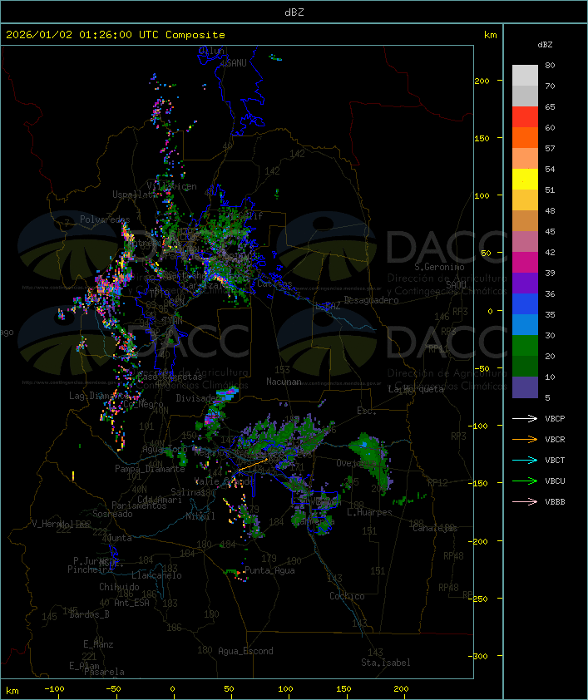This screenshot has width=588, height=700.
Task: Pick bright green swatch between 30 and 20
Action: coord(525,346)
